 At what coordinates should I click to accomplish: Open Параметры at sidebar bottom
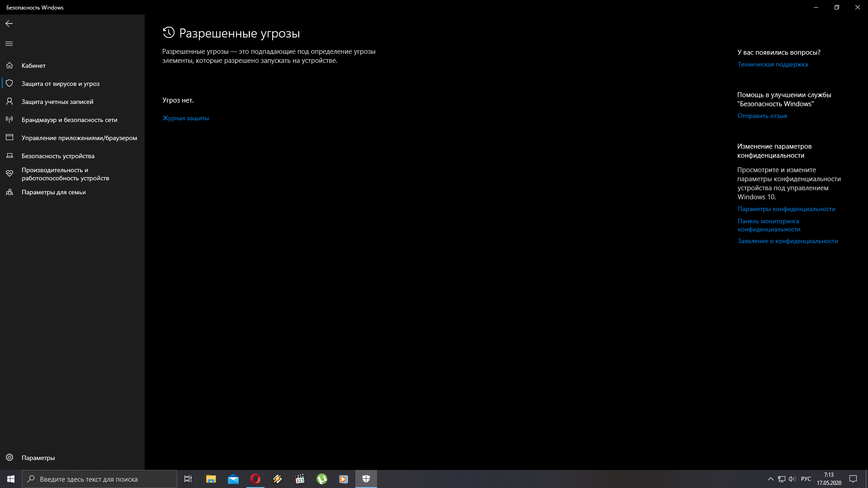[72, 458]
